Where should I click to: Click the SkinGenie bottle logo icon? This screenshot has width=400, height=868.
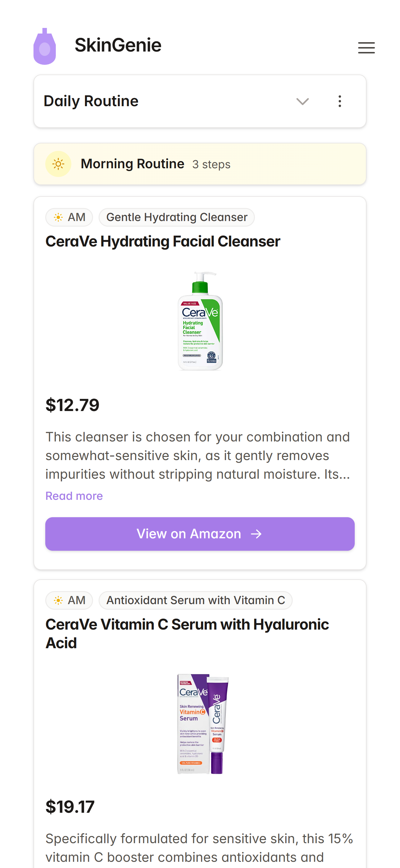(44, 47)
